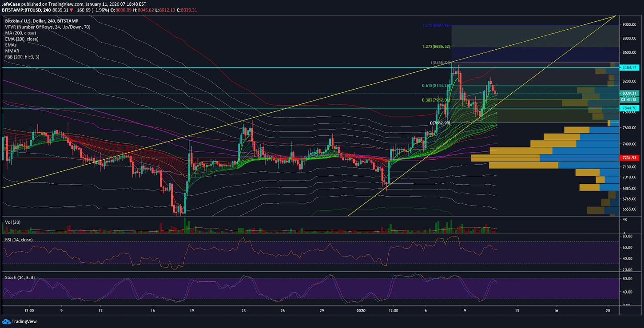Click the 13 date on time axis
This screenshot has width=644, height=328.
tap(516, 311)
